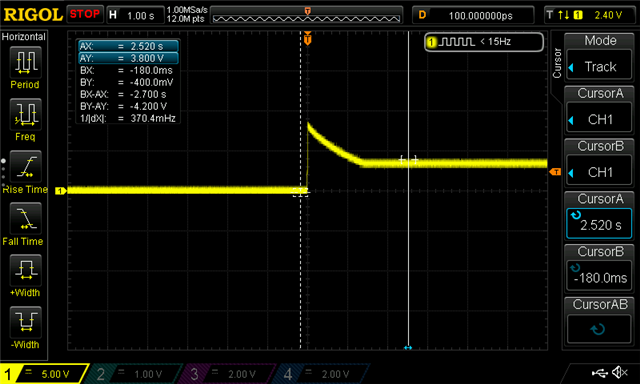Toggle channel 4 at 2.00 V

(x=322, y=374)
